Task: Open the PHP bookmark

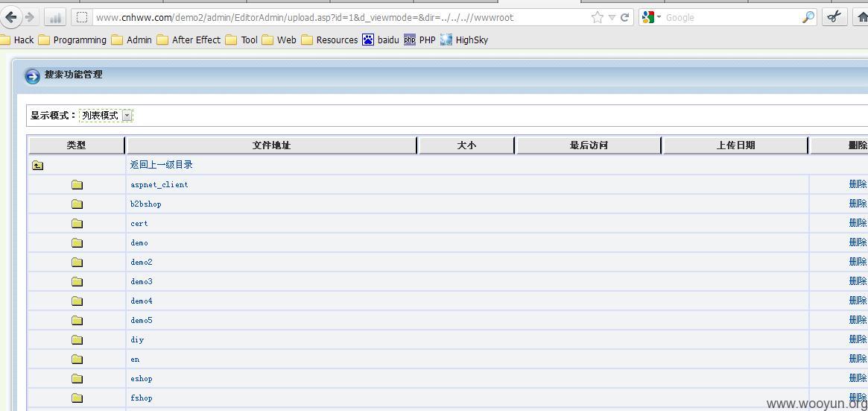Action: [x=419, y=40]
